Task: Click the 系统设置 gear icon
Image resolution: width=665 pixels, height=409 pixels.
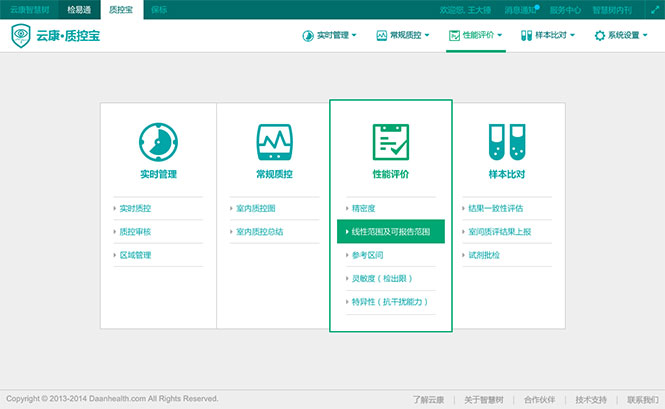Action: [x=600, y=36]
